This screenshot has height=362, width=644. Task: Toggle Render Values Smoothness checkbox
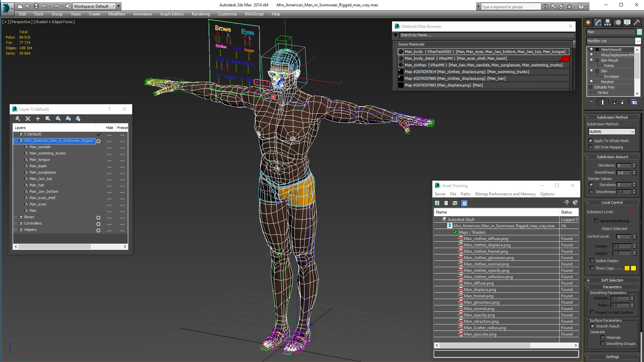pyautogui.click(x=591, y=192)
